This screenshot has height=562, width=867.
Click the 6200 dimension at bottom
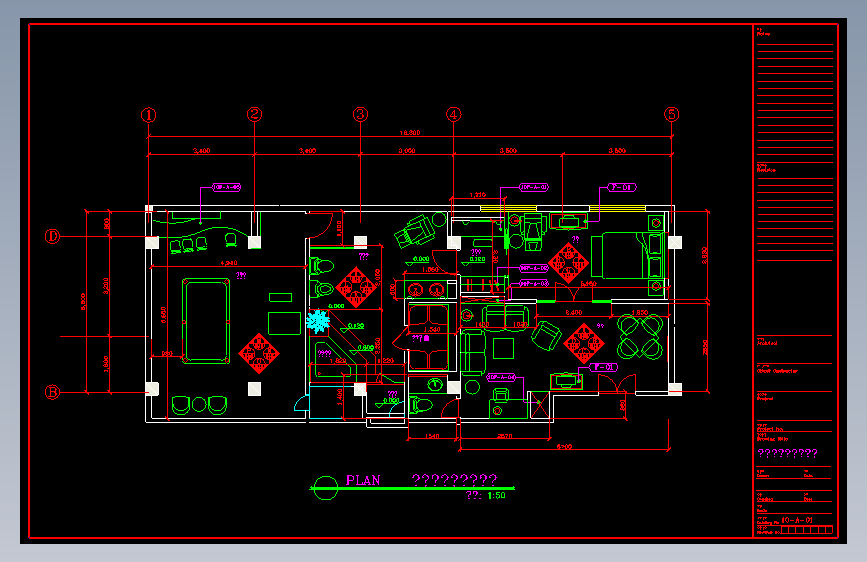[565, 446]
